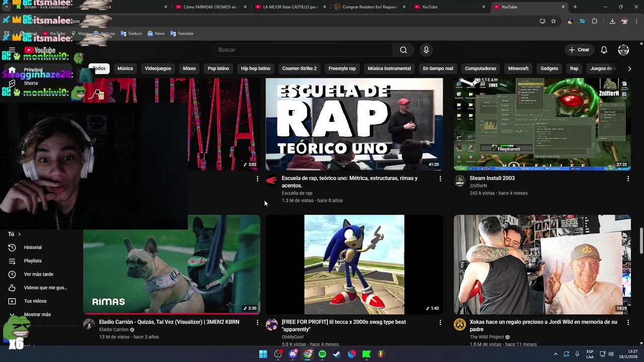Play the Escuela de RAP thumbnail
Viewport: 644px width, 362px height.
(x=354, y=124)
